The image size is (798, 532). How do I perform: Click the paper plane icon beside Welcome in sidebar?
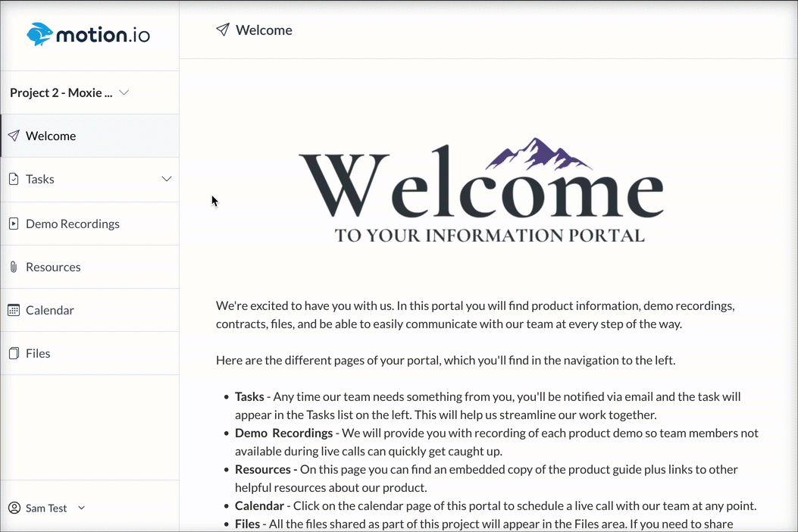(x=14, y=136)
